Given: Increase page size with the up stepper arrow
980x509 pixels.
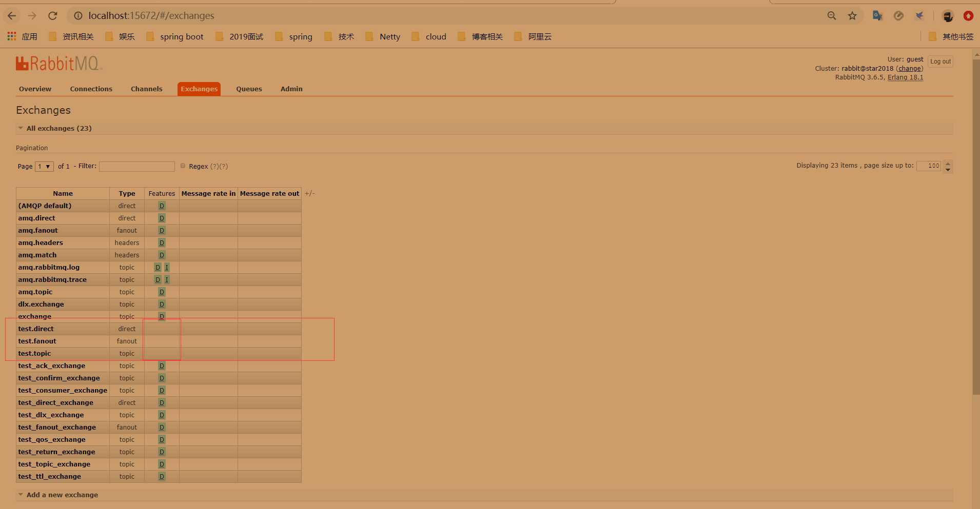Looking at the screenshot, I should [x=948, y=163].
